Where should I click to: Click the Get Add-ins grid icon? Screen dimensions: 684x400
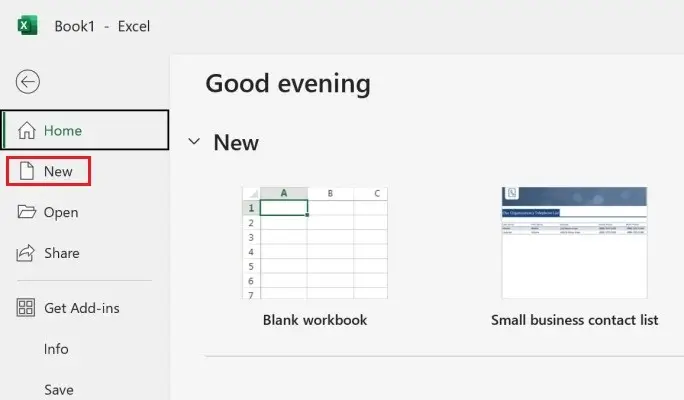[26, 308]
